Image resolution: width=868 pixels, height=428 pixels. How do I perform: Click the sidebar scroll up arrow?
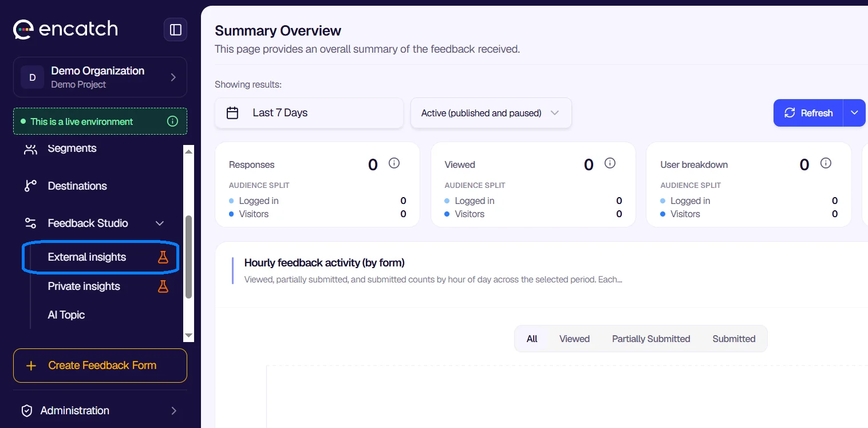pos(188,151)
